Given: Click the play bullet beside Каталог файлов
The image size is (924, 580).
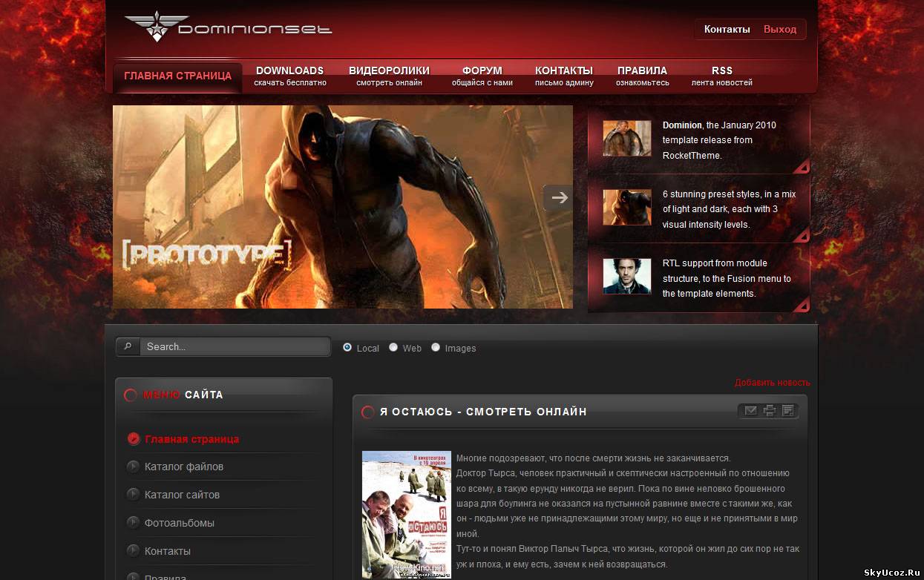Looking at the screenshot, I should [x=133, y=467].
